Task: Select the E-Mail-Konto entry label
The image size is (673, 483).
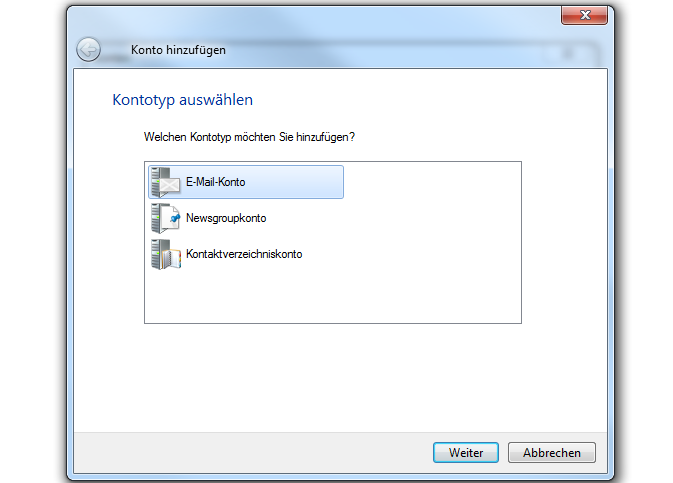Action: coord(215,182)
